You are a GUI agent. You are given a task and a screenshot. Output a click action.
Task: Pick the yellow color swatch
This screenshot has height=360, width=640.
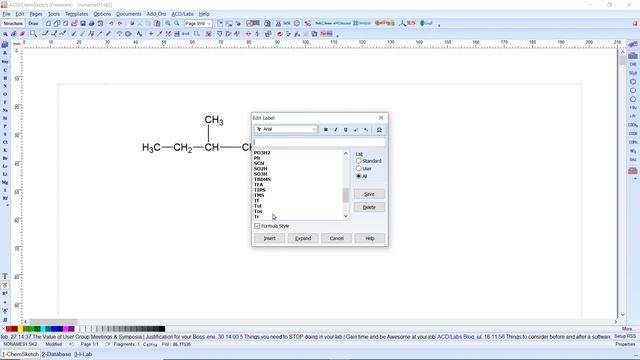[20, 329]
